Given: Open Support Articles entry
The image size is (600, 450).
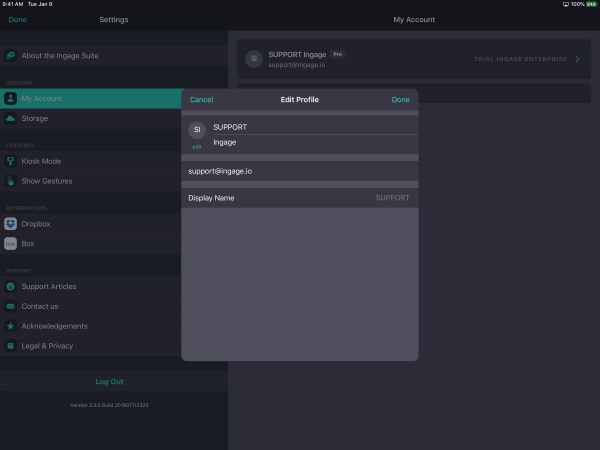Looking at the screenshot, I should click(x=91, y=287).
